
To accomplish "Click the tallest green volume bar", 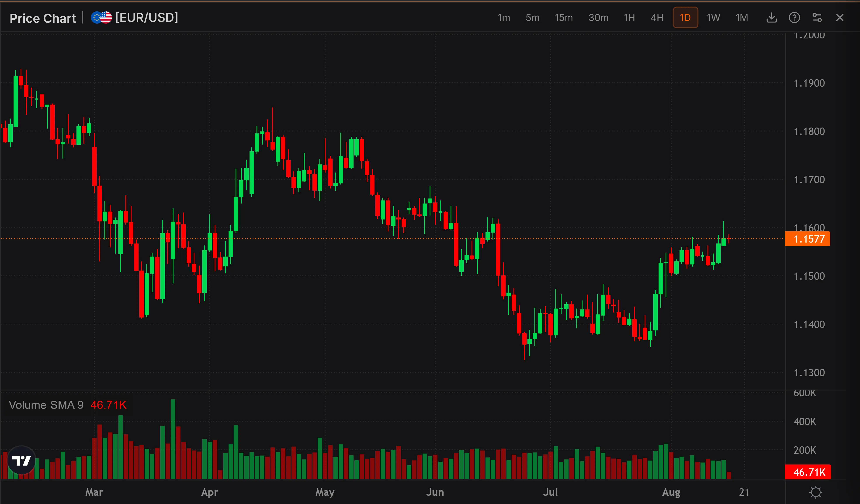I will coord(173,439).
